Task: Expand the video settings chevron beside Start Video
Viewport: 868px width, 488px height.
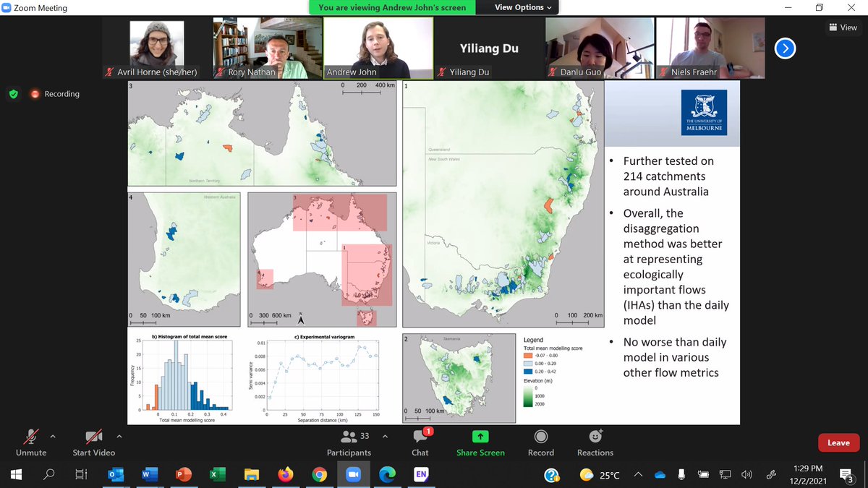Action: click(x=119, y=435)
